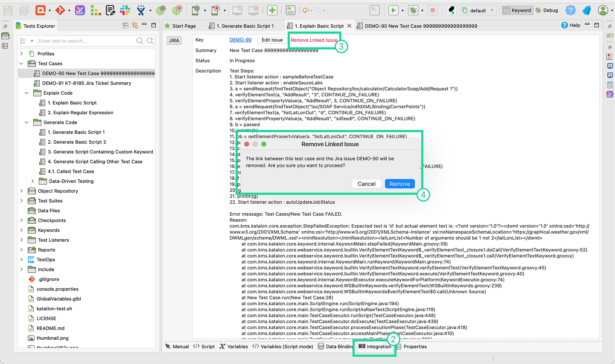Click the Edit Issue button
This screenshot has width=615, height=364.
click(272, 40)
